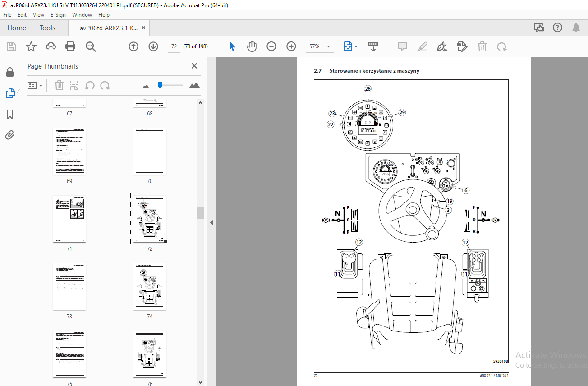This screenshot has height=386, width=588.
Task: Add the document to starred with the star icon
Action: 31,46
